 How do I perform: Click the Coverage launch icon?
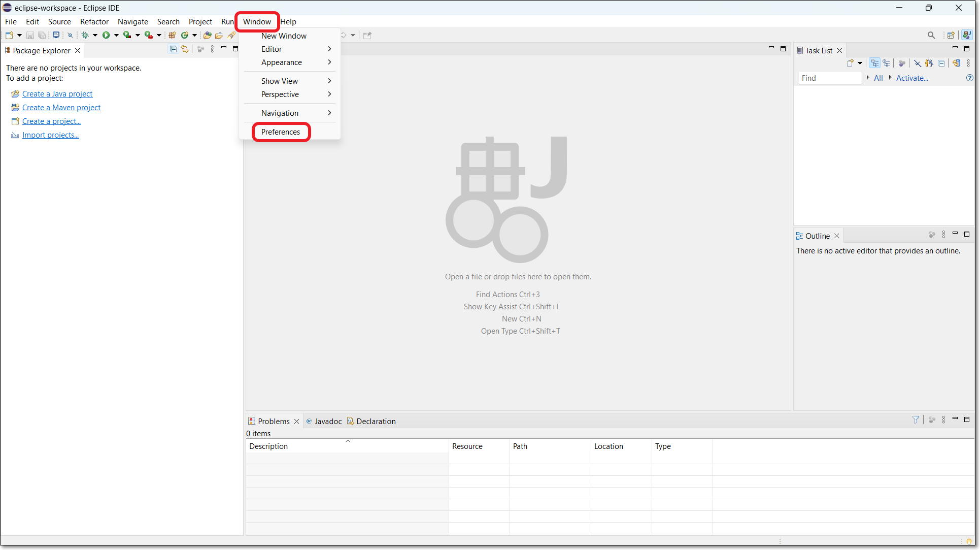(x=127, y=35)
